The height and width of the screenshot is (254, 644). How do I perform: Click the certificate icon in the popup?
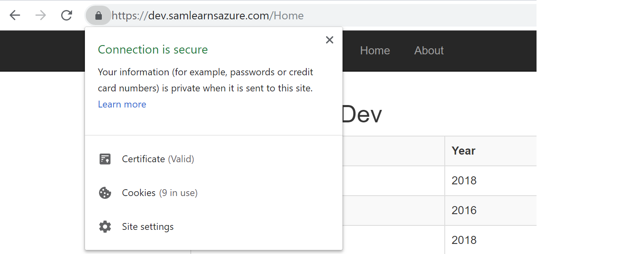105,159
